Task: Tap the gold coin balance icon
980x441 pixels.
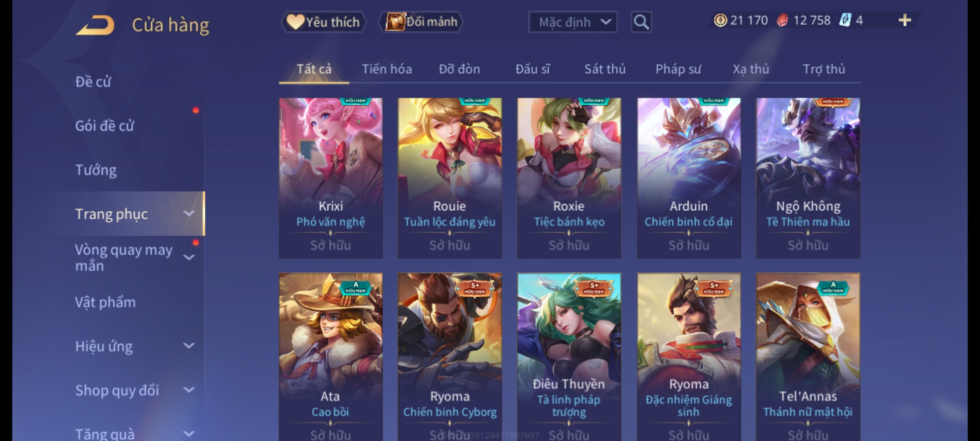Action: pyautogui.click(x=720, y=20)
